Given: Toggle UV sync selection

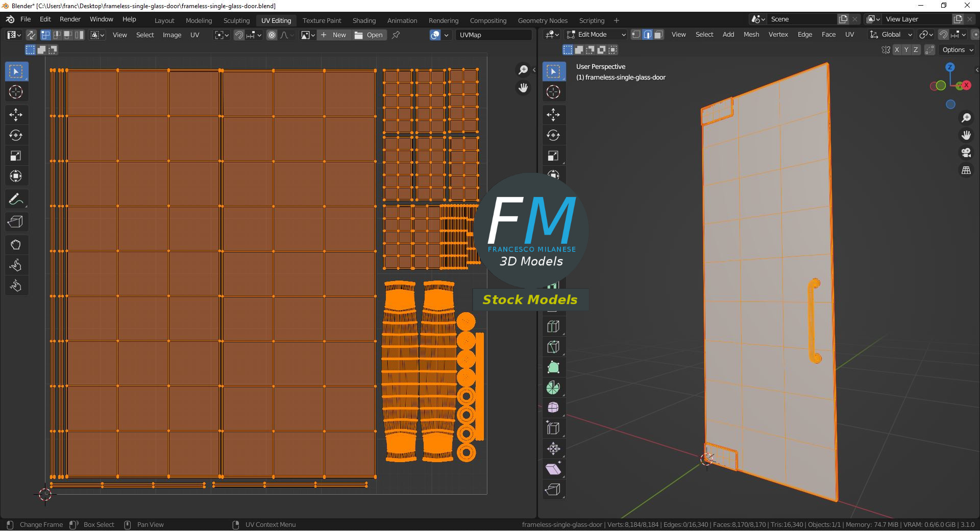Looking at the screenshot, I should tap(31, 35).
